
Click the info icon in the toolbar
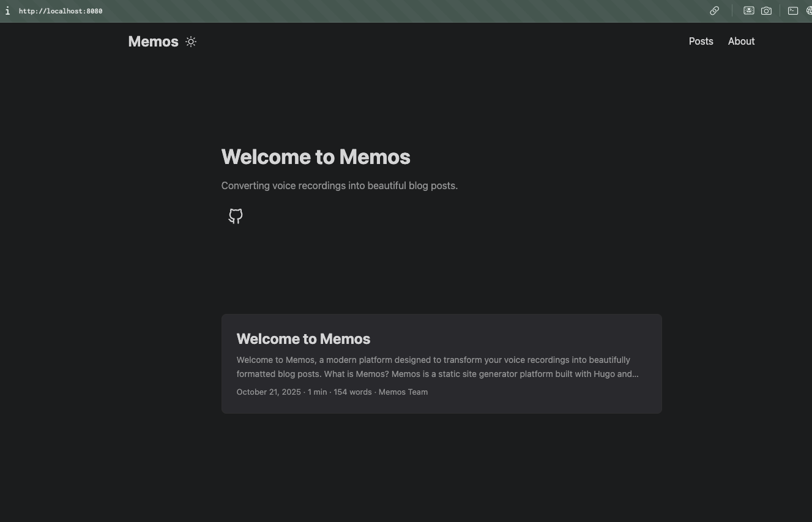(8, 10)
